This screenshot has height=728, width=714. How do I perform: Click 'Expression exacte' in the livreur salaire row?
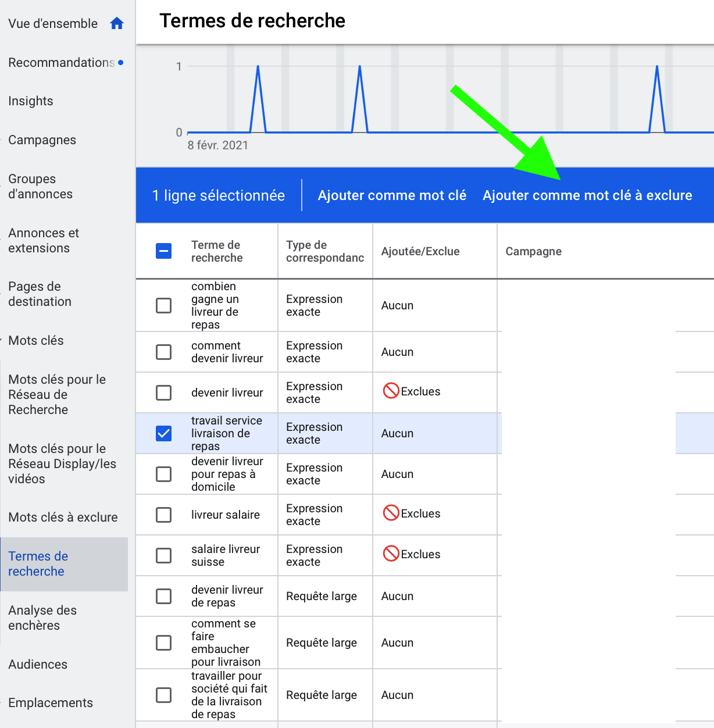(315, 515)
